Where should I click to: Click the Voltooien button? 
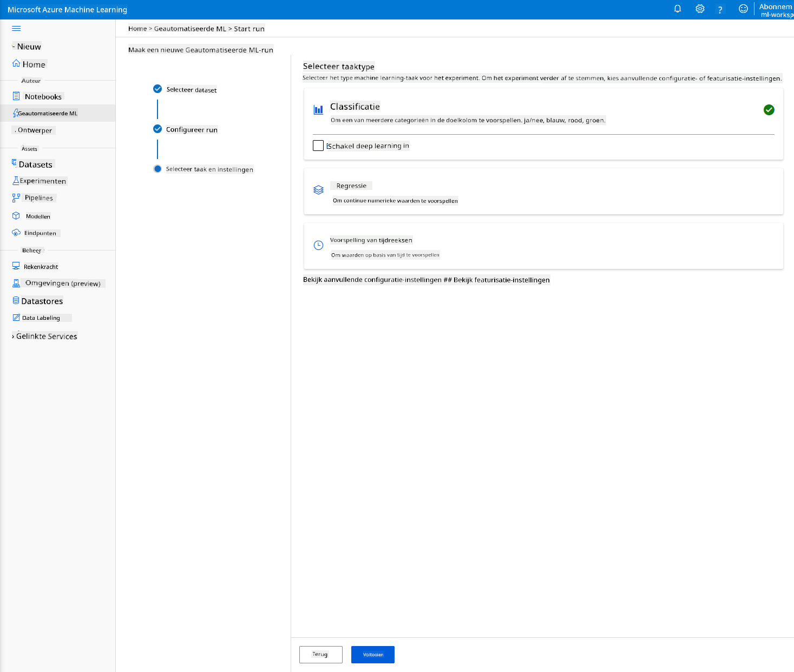coord(373,655)
